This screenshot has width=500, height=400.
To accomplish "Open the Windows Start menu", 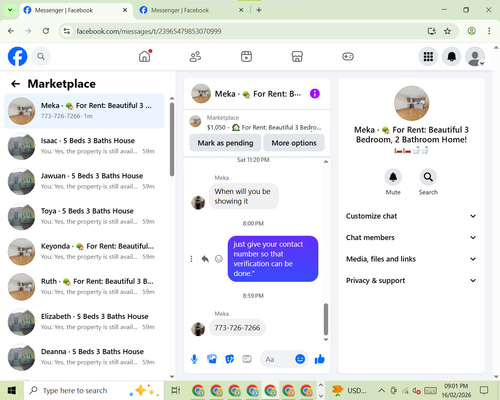I will [x=12, y=390].
